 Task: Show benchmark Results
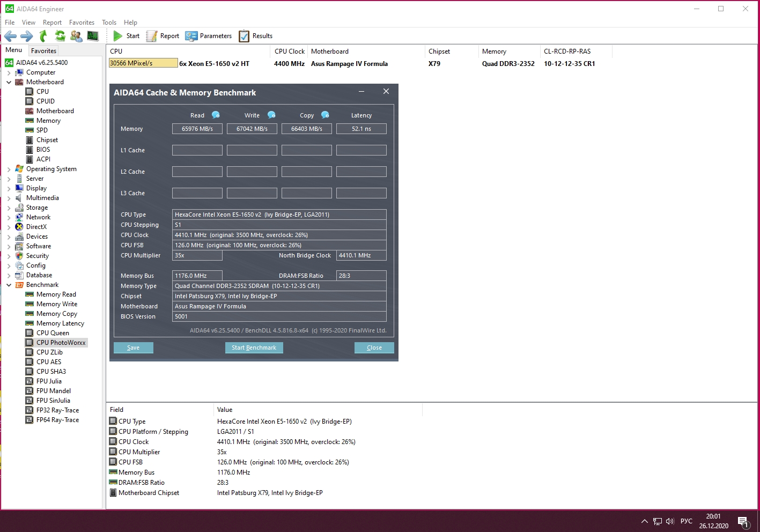[256, 36]
